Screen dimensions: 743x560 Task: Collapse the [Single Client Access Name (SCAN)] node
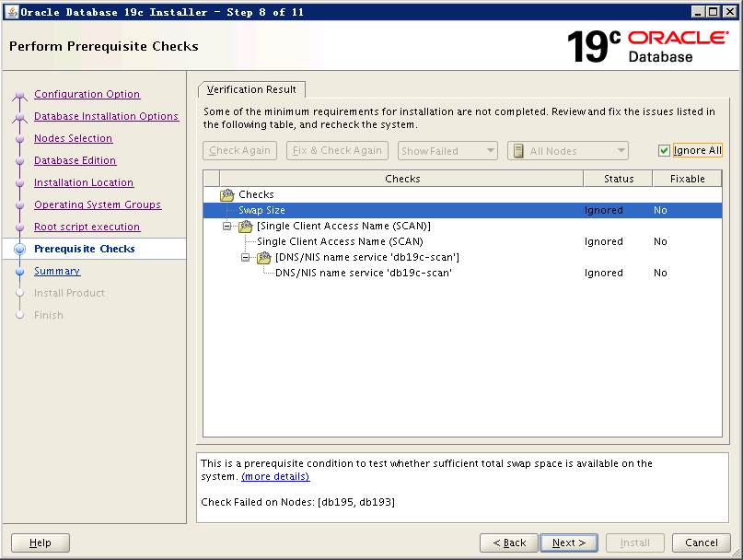pyautogui.click(x=227, y=227)
